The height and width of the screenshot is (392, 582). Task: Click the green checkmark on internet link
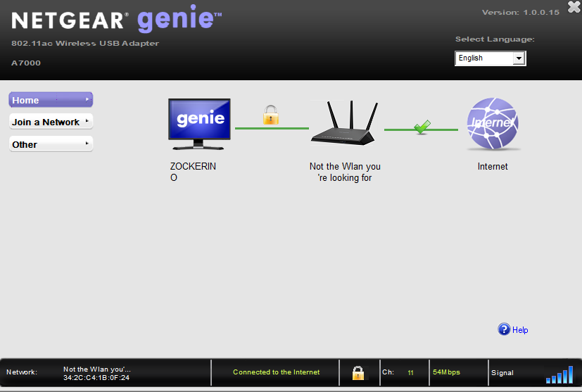point(422,127)
